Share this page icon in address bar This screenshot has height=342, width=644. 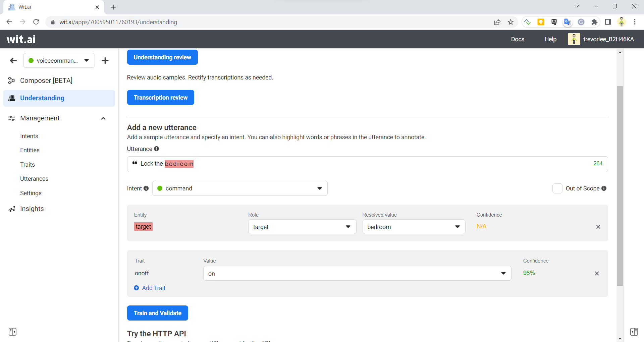(x=497, y=22)
